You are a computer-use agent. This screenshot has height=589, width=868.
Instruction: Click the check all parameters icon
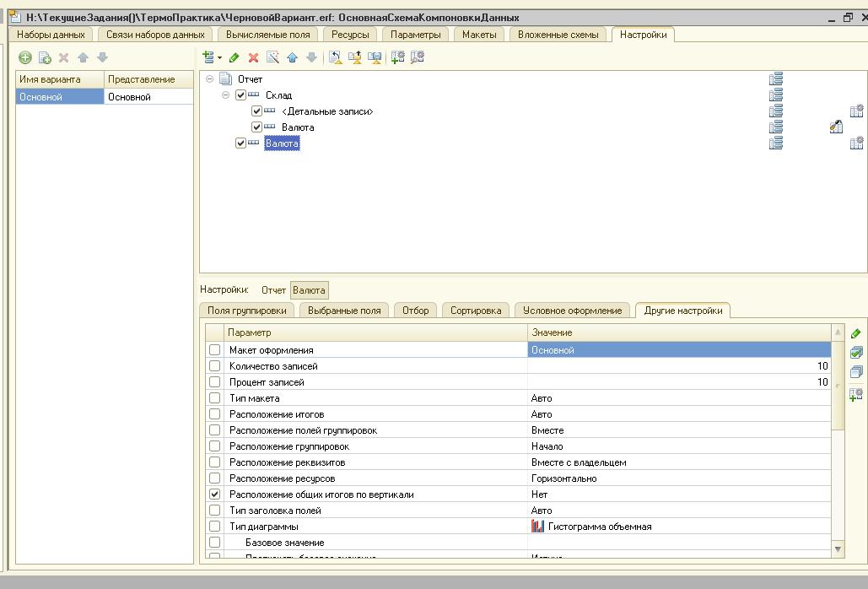[x=856, y=353]
